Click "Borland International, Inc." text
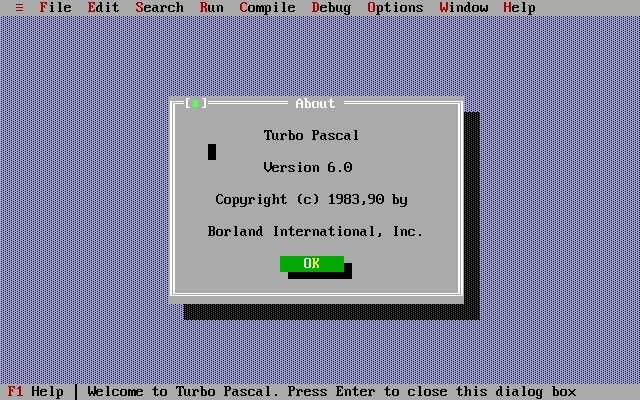 pos(315,231)
